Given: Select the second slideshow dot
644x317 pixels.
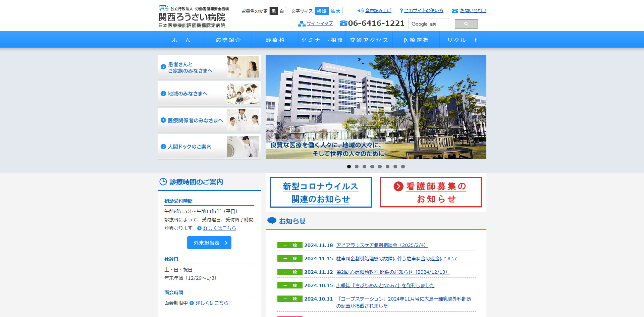Looking at the screenshot, I should pyautogui.click(x=357, y=166).
